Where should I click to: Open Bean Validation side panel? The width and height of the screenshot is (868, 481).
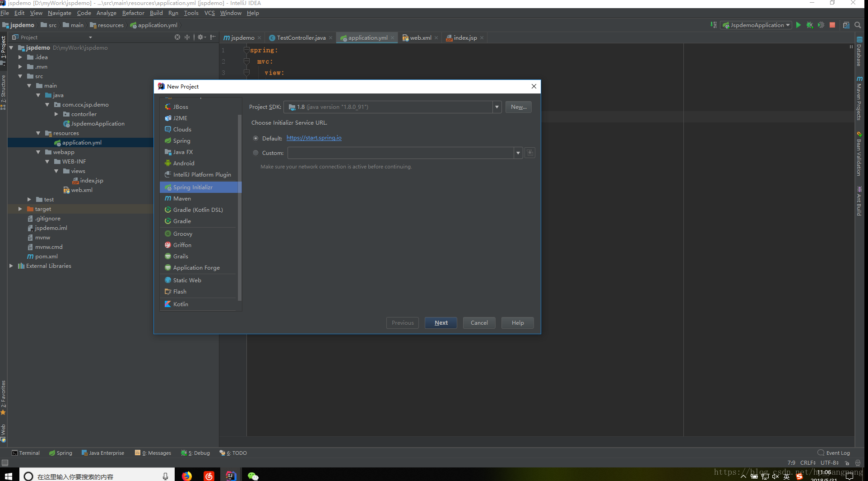point(859,154)
